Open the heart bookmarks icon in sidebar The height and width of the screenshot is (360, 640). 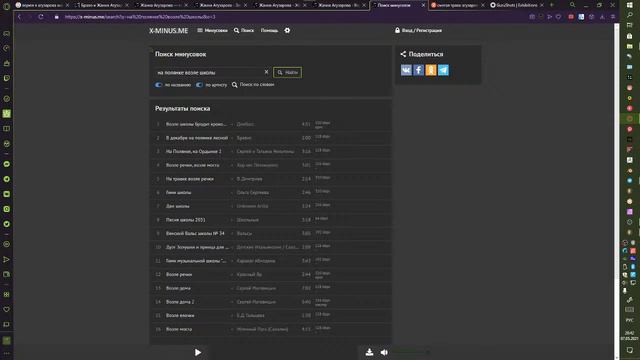[x=7, y=309]
